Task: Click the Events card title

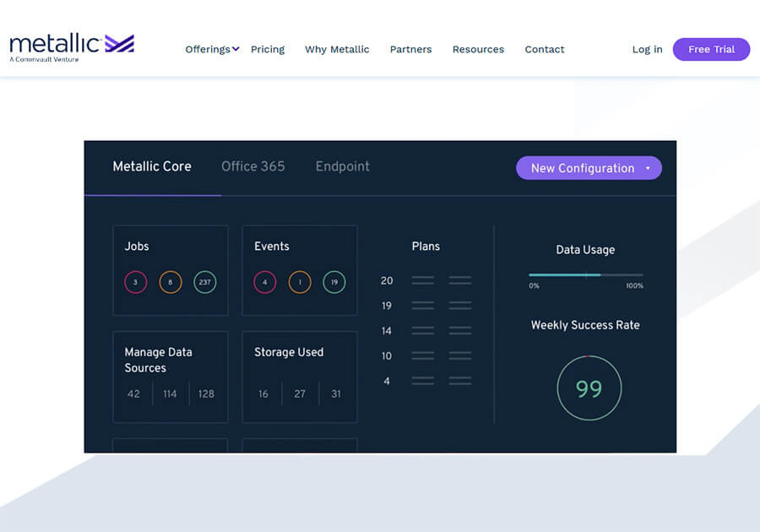Action: pos(271,246)
